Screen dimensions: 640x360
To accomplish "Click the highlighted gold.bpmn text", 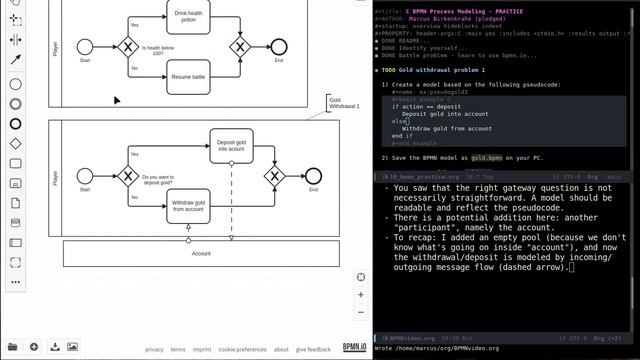I will pyautogui.click(x=487, y=158).
